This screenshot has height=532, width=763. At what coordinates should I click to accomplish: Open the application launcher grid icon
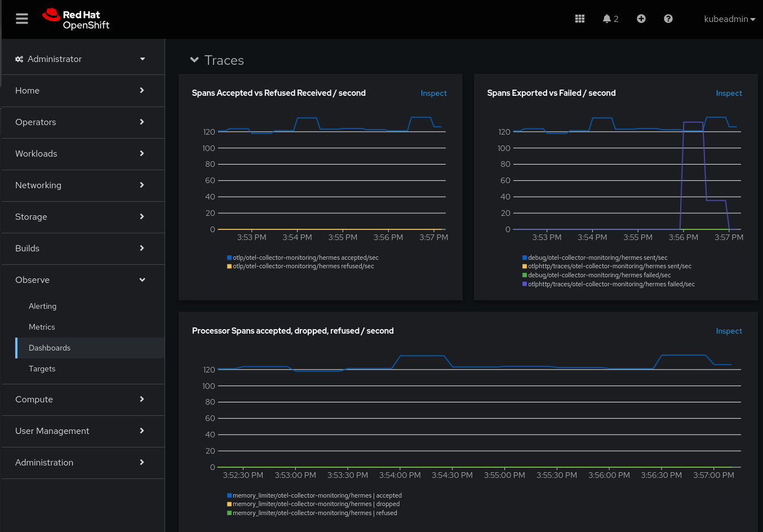tap(580, 19)
